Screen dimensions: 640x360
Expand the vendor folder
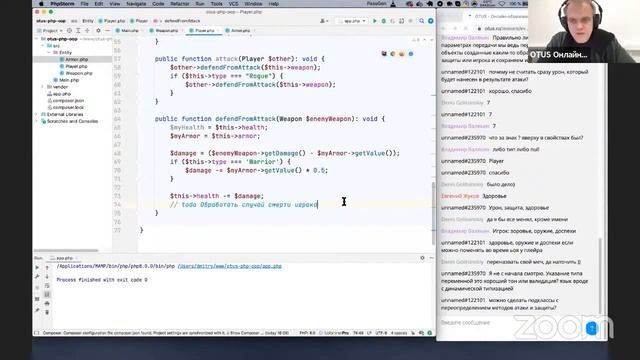pos(42,87)
